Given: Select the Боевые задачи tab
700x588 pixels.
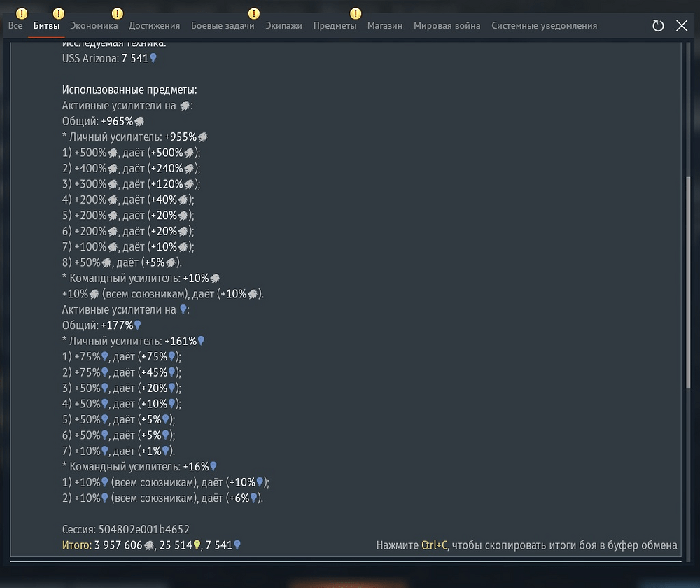Looking at the screenshot, I should (x=223, y=26).
